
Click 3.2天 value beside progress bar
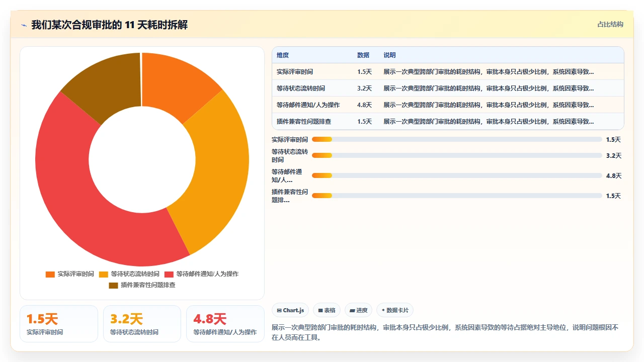pyautogui.click(x=614, y=155)
